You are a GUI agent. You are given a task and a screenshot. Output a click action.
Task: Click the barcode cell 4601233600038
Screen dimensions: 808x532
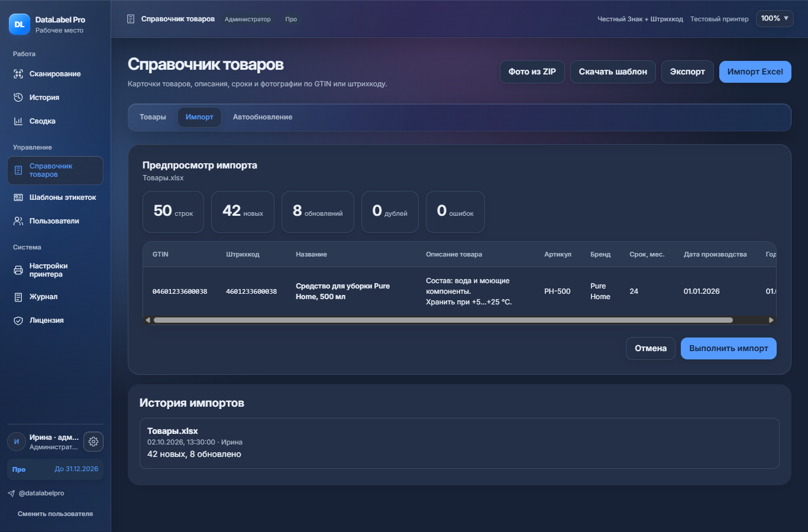tap(251, 291)
